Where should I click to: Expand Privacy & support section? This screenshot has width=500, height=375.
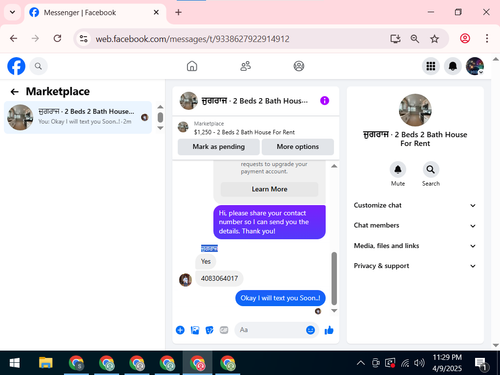[x=415, y=266]
